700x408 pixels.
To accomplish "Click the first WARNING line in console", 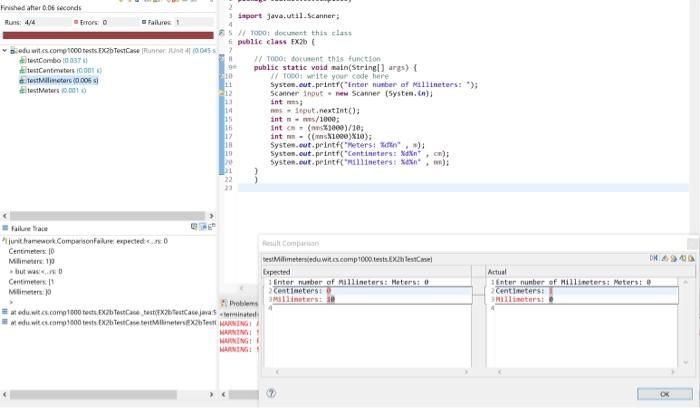I will (239, 324).
